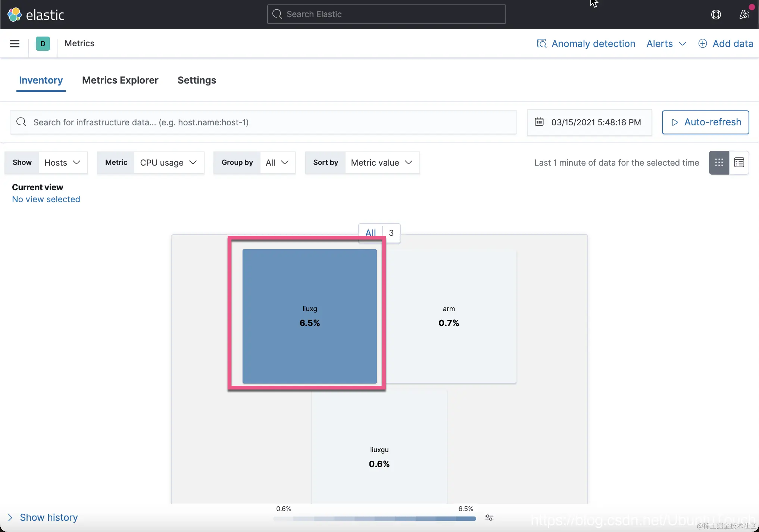Expand the Alerts dropdown menu
This screenshot has width=759, height=532.
[x=666, y=44]
